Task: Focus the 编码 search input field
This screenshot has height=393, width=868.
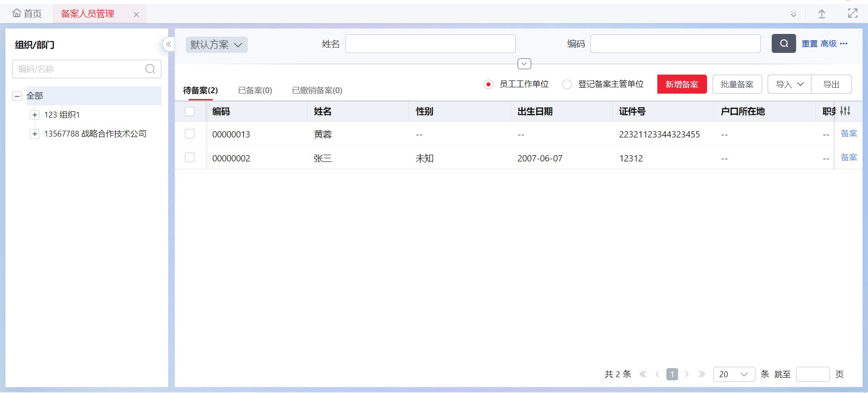Action: (675, 43)
